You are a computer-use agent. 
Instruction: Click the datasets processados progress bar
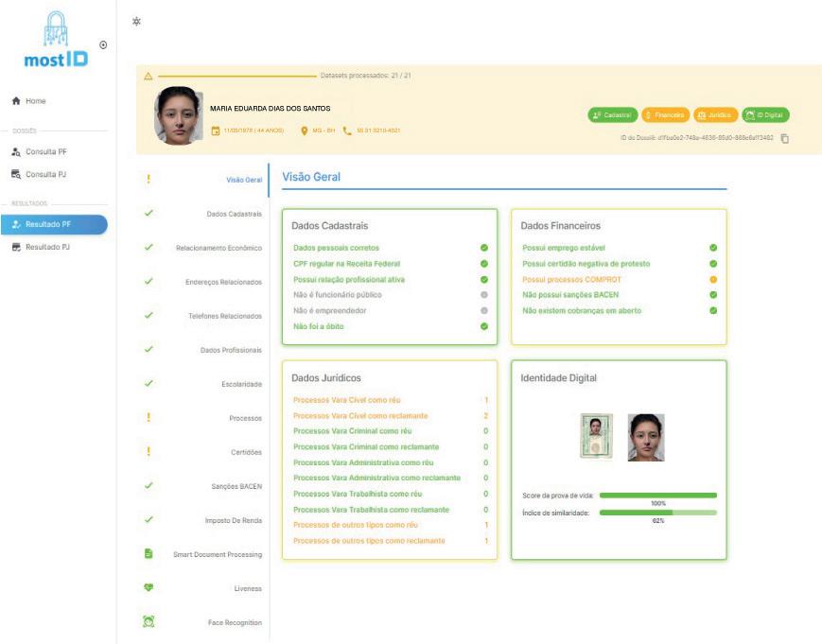[237, 77]
